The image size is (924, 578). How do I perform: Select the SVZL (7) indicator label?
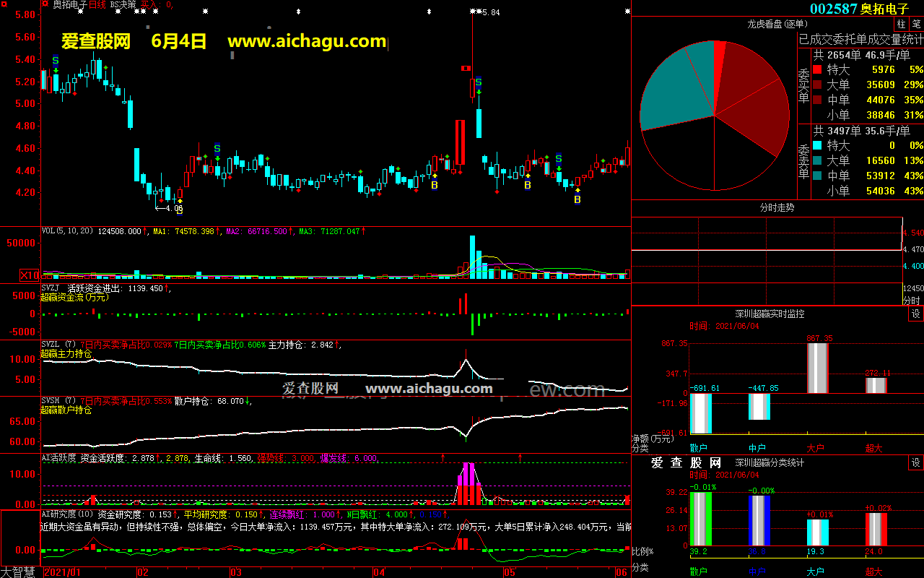59,345
